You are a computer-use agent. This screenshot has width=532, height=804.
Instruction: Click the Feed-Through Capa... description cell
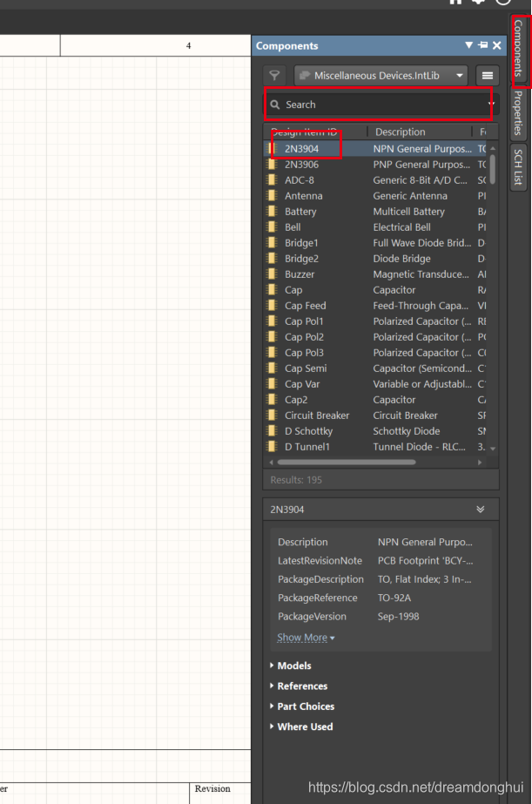click(421, 306)
